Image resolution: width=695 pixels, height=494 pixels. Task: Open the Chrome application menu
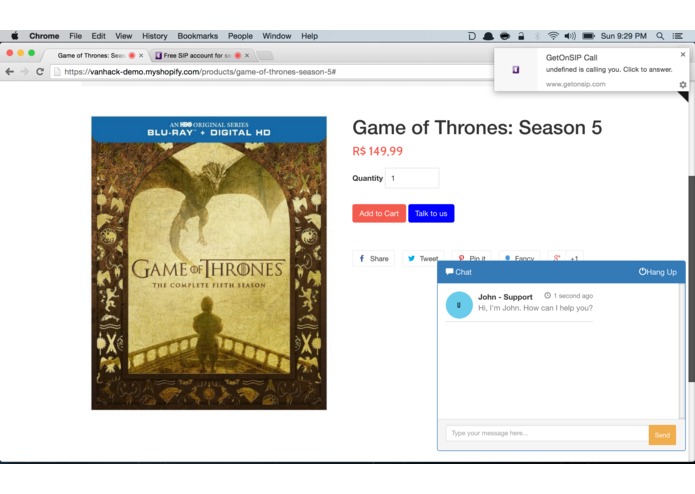[44, 36]
